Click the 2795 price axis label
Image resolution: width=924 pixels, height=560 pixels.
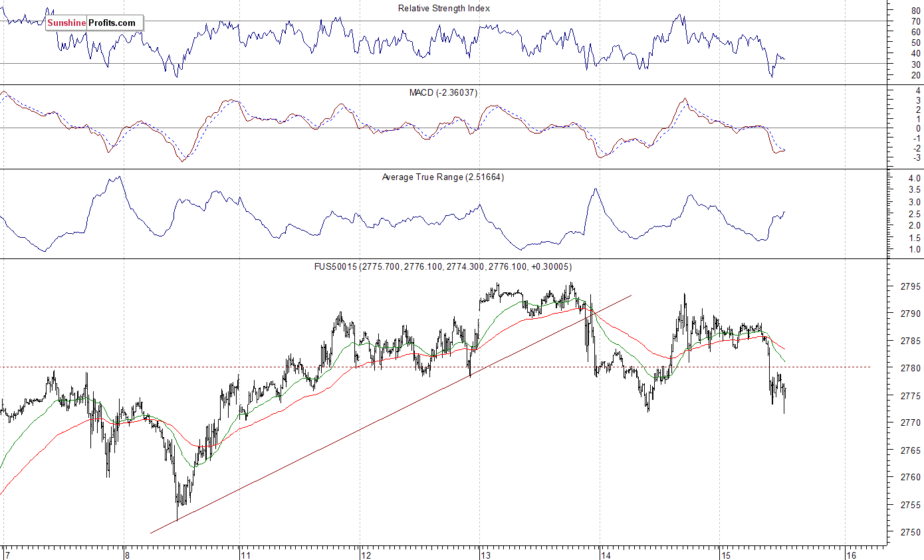coord(910,286)
